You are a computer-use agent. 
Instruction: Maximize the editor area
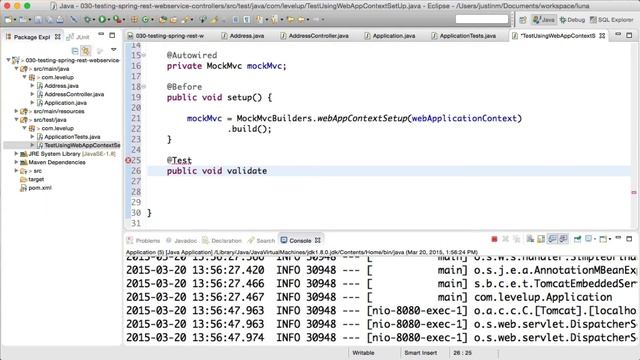tap(629, 35)
